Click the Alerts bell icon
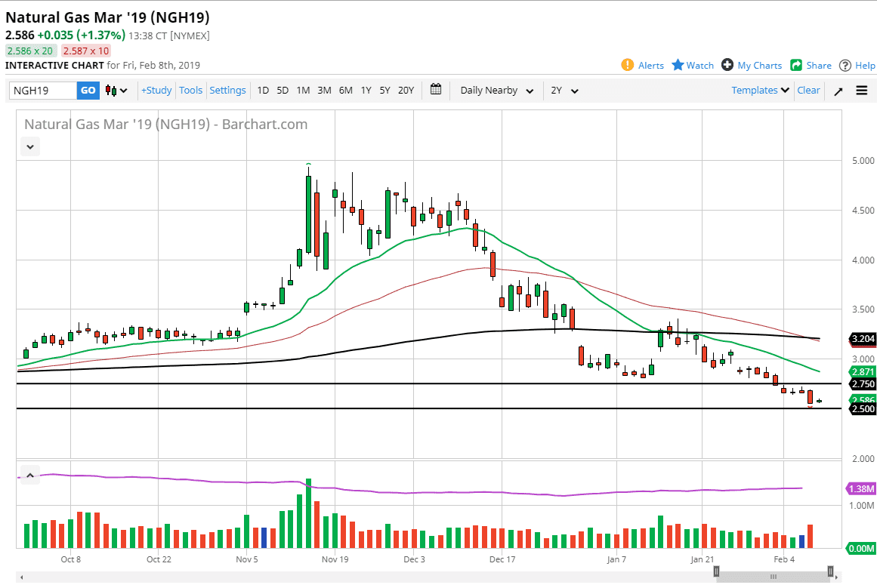 click(628, 65)
